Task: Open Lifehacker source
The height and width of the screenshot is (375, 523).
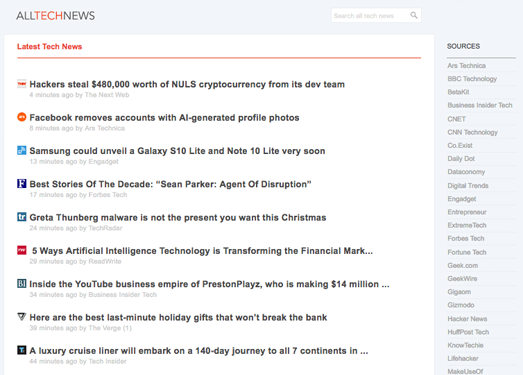Action: click(x=463, y=358)
